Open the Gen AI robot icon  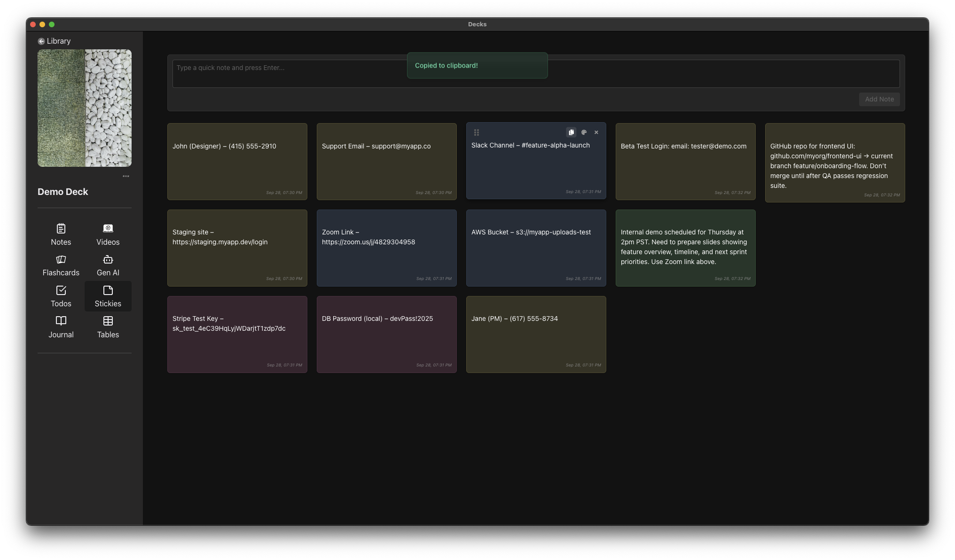[108, 260]
